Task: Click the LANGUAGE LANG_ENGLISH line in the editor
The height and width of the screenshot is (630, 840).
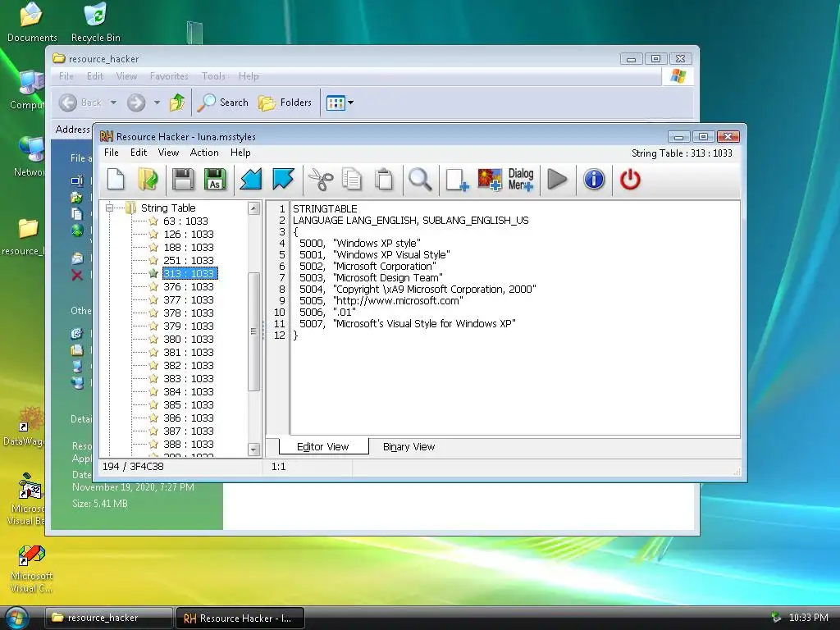Action: click(410, 220)
